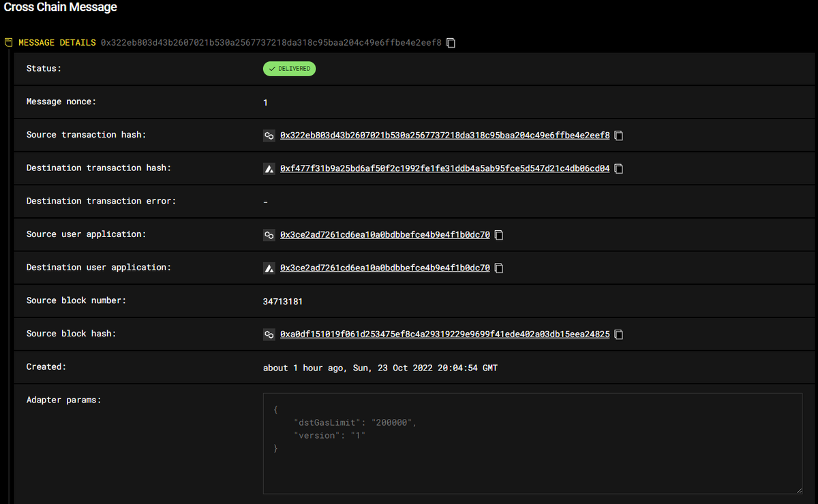Screen dimensions: 818x504
Task: Click the Adapter params: label
Action: click(x=64, y=400)
